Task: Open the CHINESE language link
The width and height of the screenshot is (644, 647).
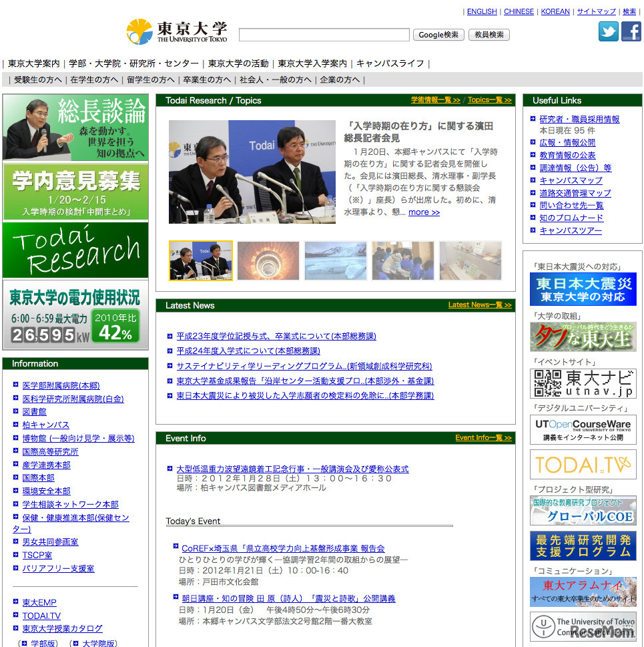Action: click(x=519, y=11)
